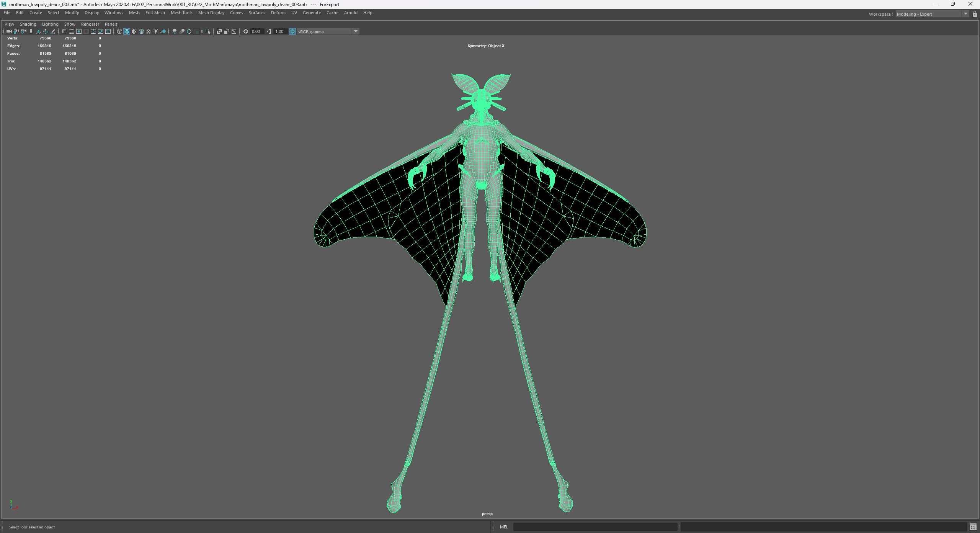Click the Select Camera icon in panel toolbar
Image resolution: width=980 pixels, height=533 pixels.
pyautogui.click(x=9, y=31)
